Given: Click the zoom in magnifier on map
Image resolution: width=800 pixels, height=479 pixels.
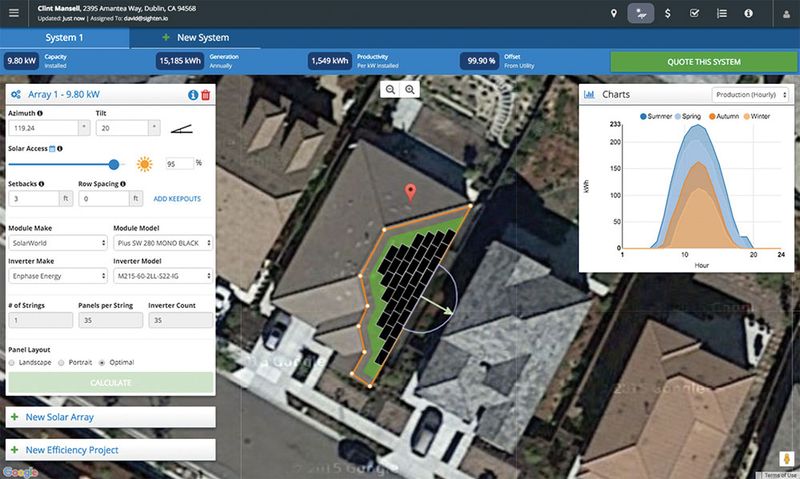Looking at the screenshot, I should coord(409,90).
